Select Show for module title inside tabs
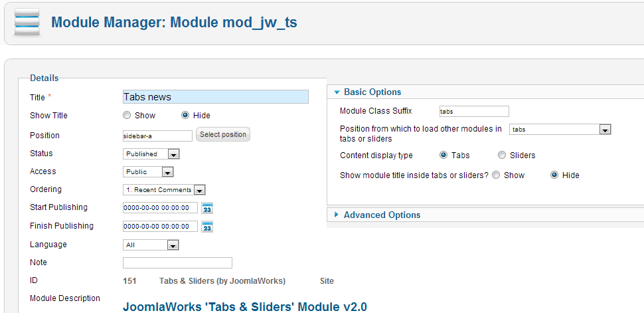 tap(497, 175)
